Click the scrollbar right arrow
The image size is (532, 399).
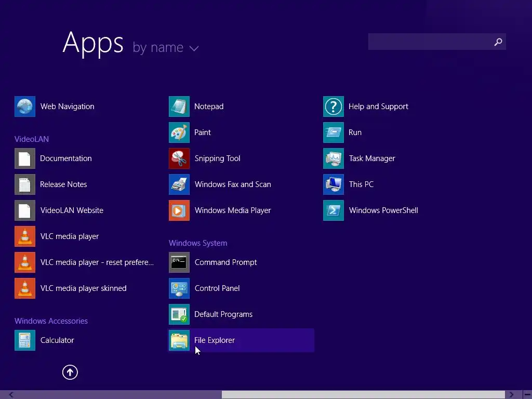pos(511,395)
